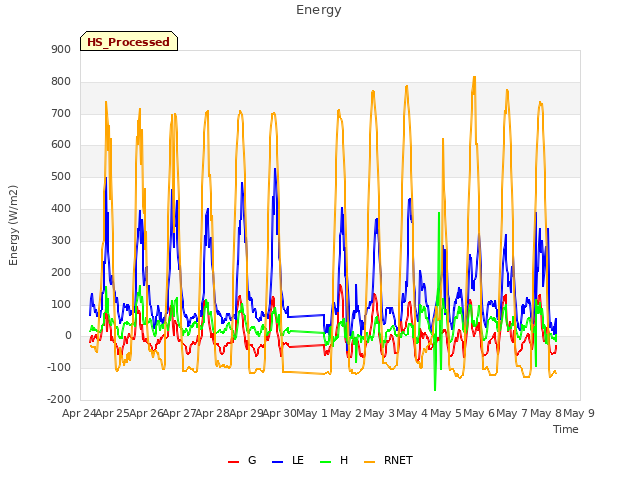Click the 100 y-axis tick label
The height and width of the screenshot is (480, 640).
pos(61,304)
